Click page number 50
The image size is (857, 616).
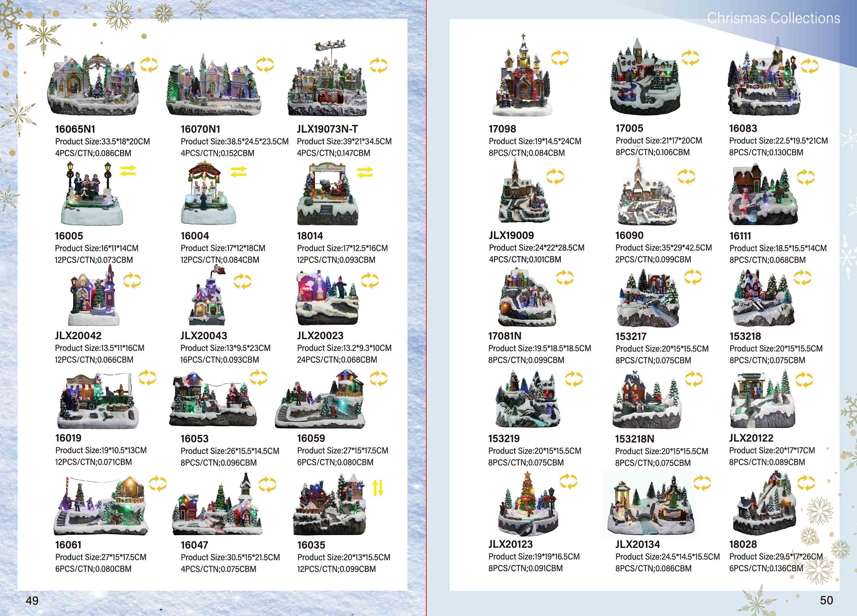(x=826, y=600)
